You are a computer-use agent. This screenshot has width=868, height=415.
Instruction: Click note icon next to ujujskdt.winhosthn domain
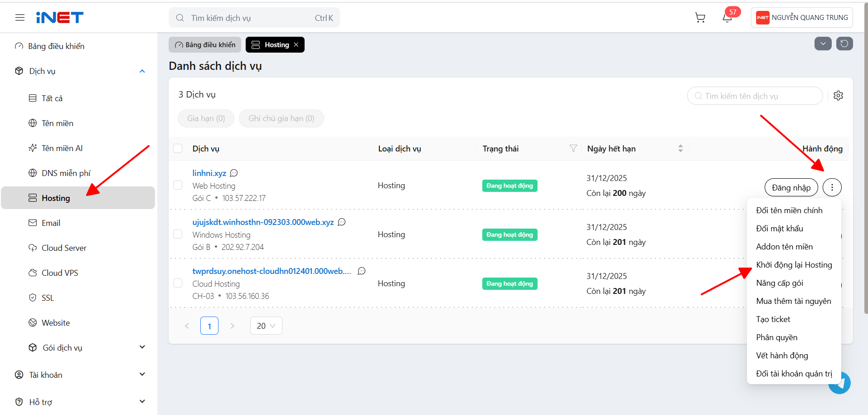coord(342,222)
